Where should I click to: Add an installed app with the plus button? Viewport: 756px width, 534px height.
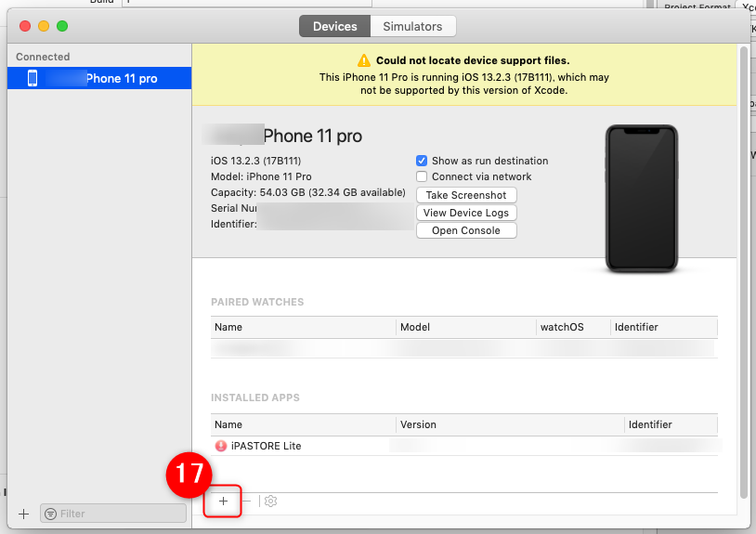(223, 501)
